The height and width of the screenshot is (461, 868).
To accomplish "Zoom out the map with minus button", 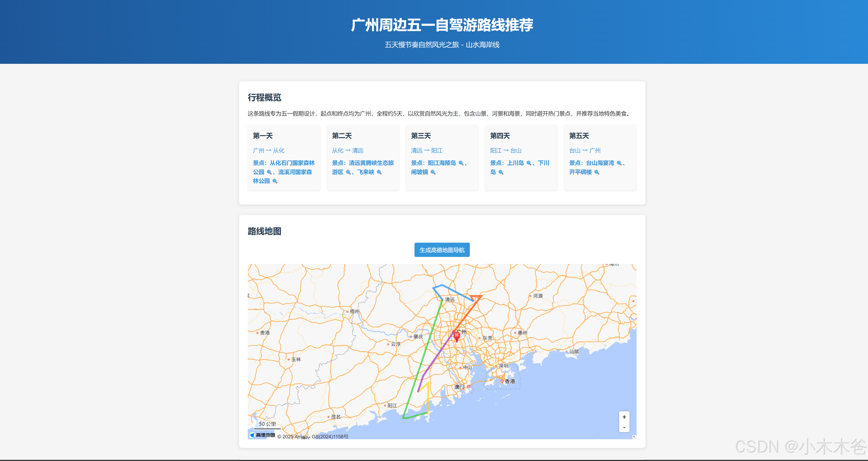I will [x=624, y=427].
